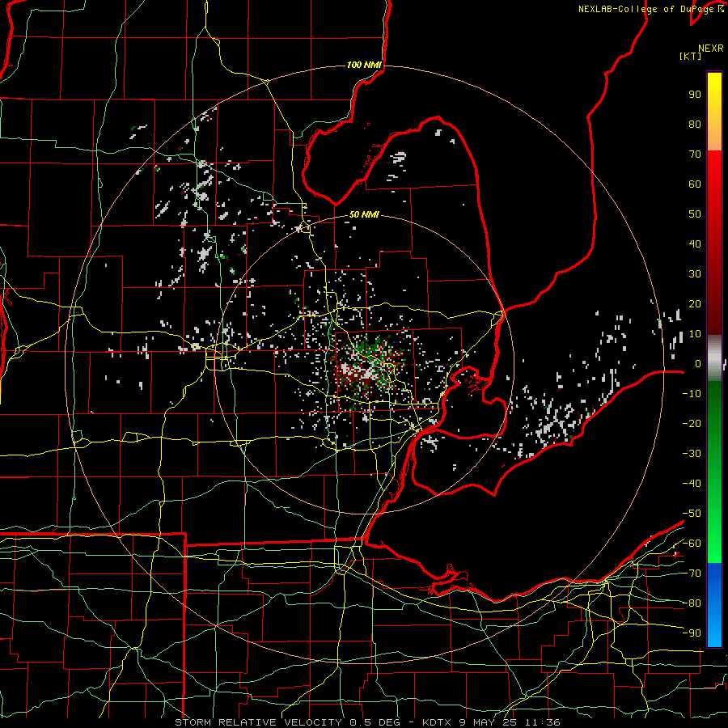Click the NEXR label near the color scale

711,49
